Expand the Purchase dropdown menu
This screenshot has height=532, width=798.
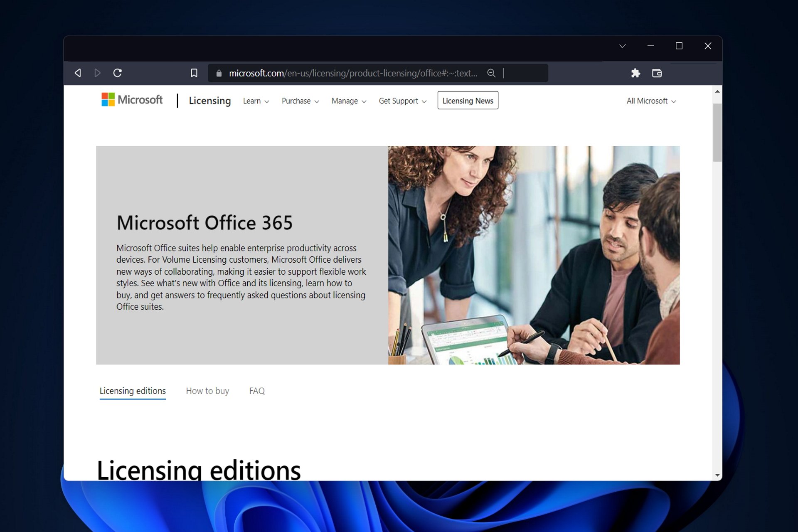tap(300, 101)
